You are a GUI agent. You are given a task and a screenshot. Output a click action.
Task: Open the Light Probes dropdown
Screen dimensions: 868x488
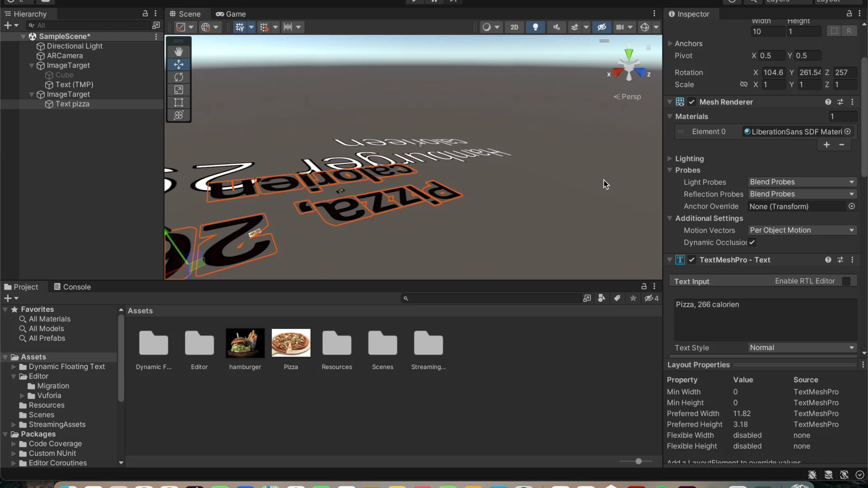(x=802, y=182)
